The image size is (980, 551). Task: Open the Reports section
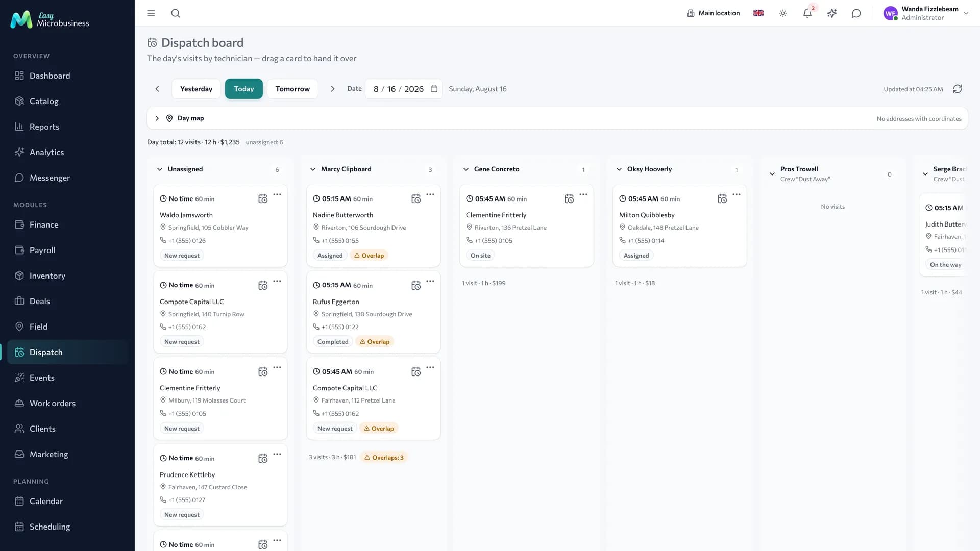67,127
